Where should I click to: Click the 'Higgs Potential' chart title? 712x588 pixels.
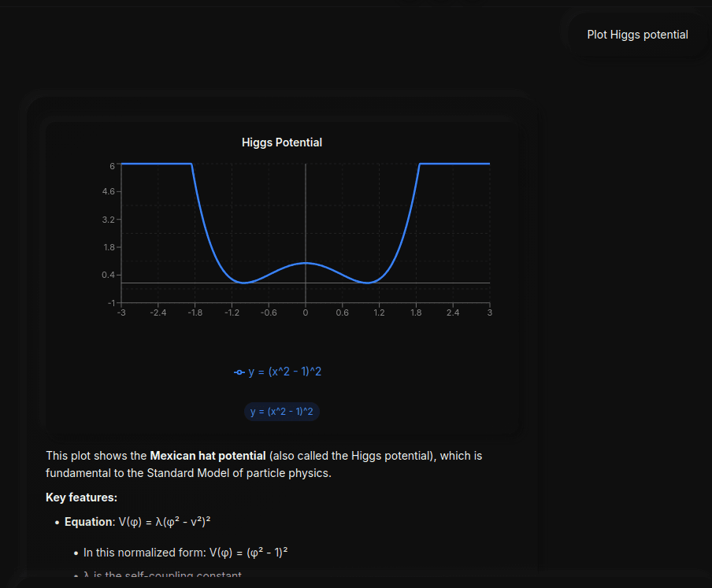[x=281, y=142]
